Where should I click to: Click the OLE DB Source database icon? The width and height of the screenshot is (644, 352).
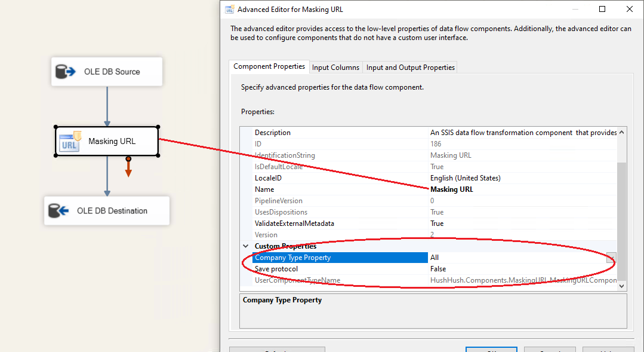pos(64,72)
